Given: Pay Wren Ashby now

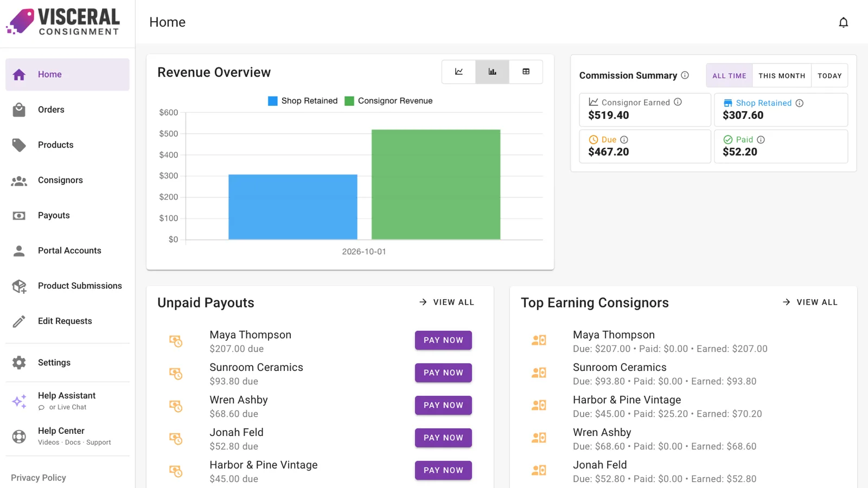Looking at the screenshot, I should pyautogui.click(x=443, y=406).
